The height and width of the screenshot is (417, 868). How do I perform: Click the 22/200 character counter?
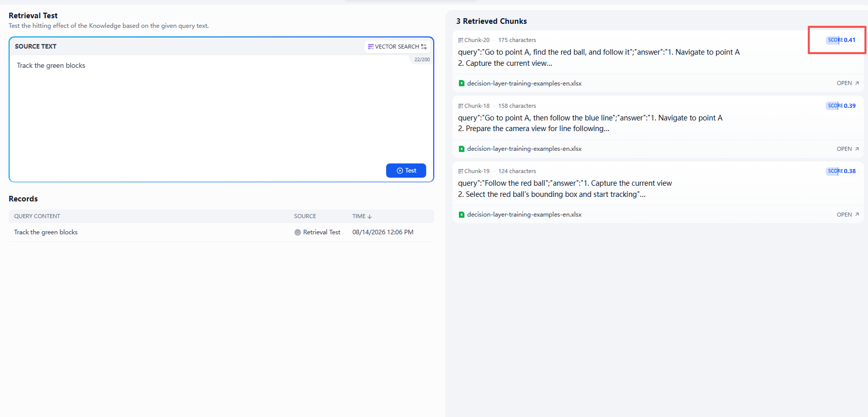pos(422,60)
